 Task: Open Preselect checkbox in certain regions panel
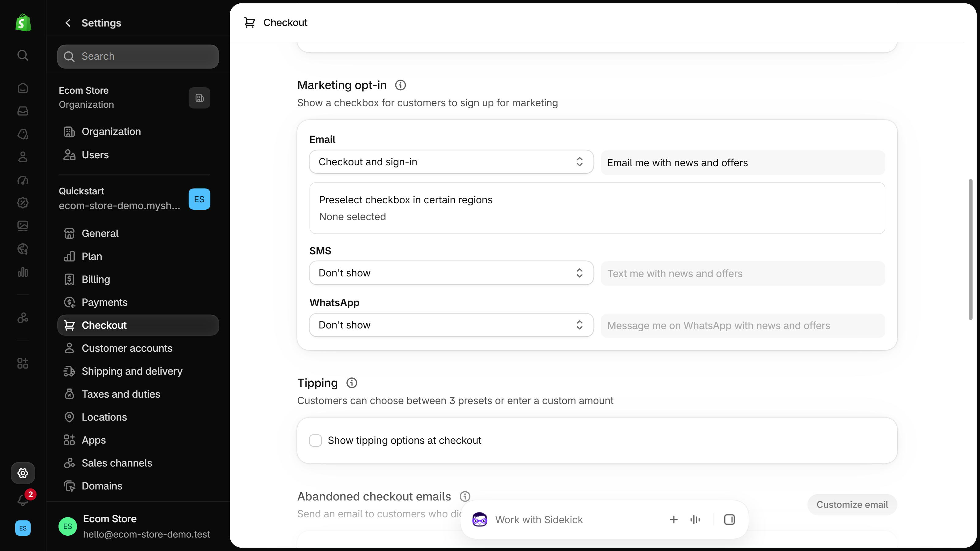click(x=597, y=208)
